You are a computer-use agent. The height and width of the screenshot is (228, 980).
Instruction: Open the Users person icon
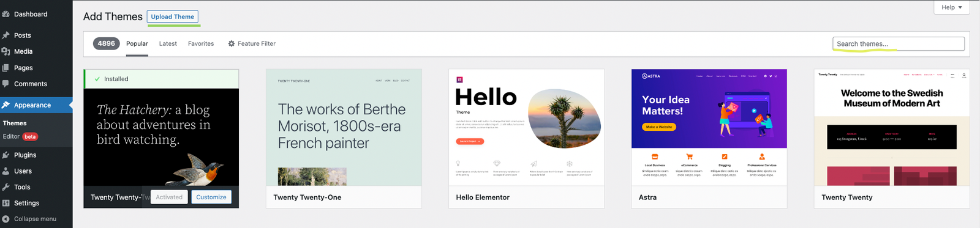click(6, 171)
